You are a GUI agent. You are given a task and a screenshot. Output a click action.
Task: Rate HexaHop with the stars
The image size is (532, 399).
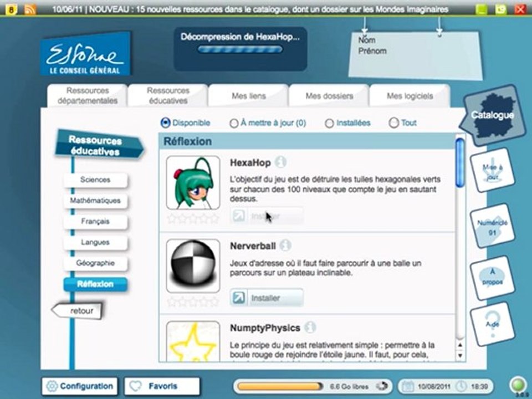click(193, 218)
